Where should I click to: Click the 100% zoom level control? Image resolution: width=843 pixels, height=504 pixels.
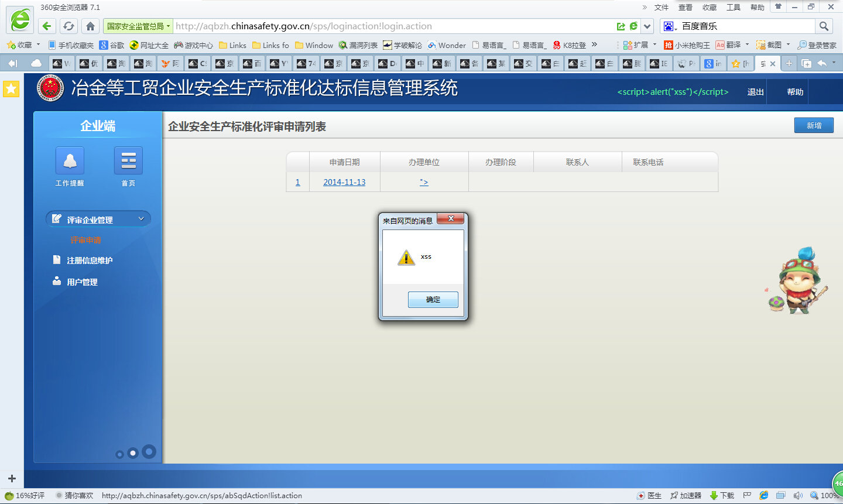(825, 495)
